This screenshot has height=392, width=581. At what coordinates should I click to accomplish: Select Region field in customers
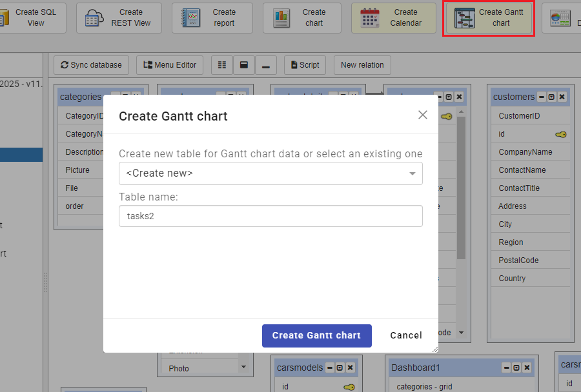[x=530, y=242]
